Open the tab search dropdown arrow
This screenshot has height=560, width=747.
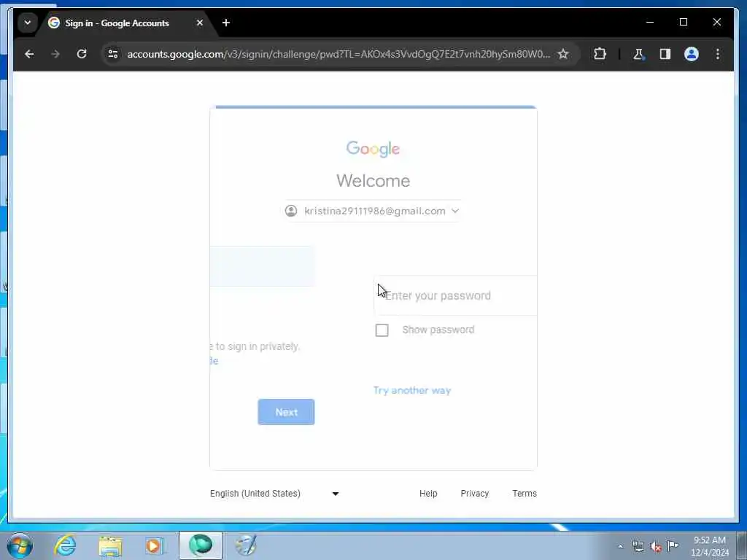[x=28, y=23]
